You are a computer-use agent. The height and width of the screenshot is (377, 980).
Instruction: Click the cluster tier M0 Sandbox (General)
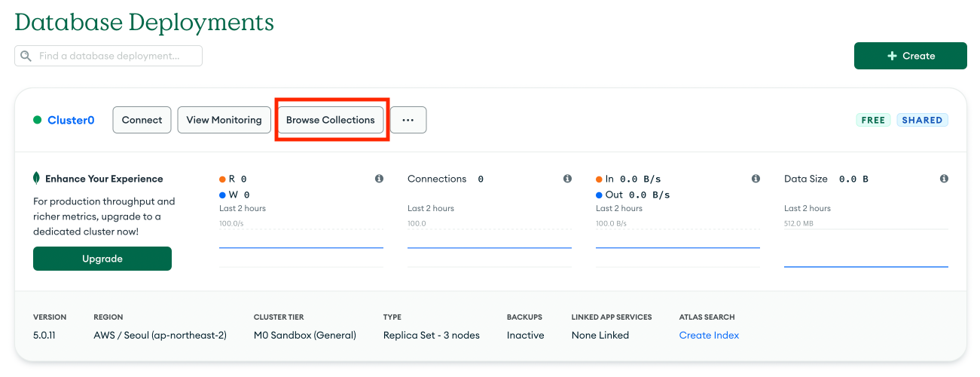click(305, 335)
